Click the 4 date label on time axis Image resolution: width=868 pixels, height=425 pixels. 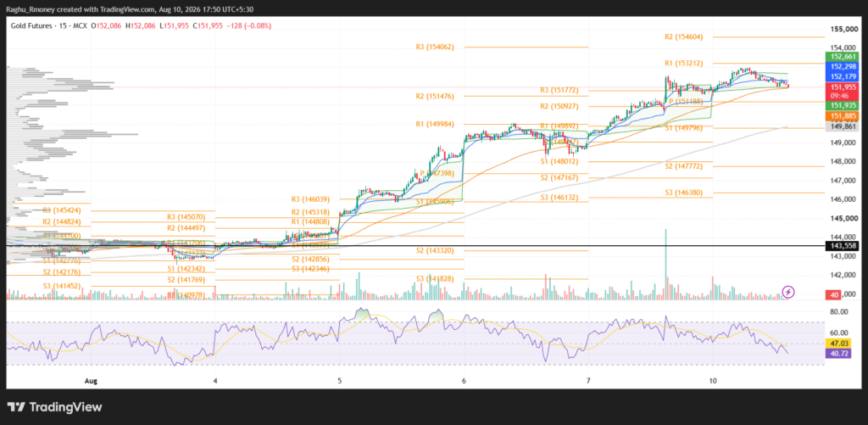point(214,381)
